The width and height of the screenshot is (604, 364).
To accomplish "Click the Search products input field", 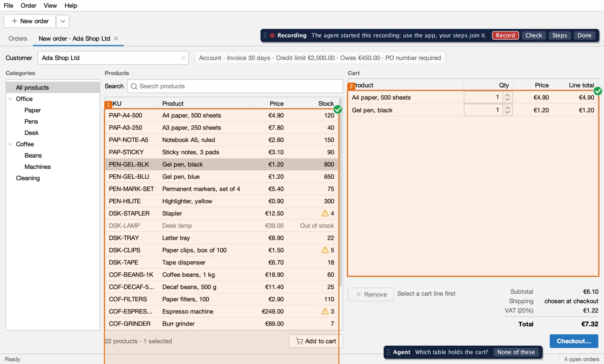I will click(235, 86).
